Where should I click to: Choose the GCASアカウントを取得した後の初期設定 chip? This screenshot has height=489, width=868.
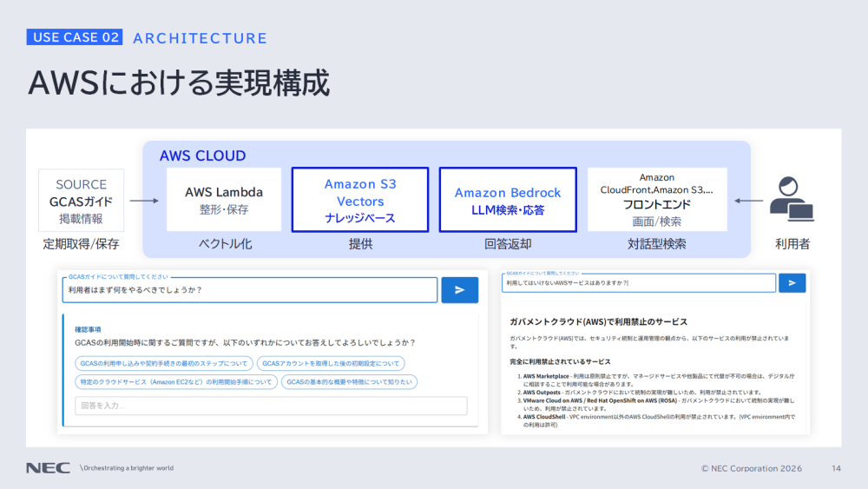(331, 363)
